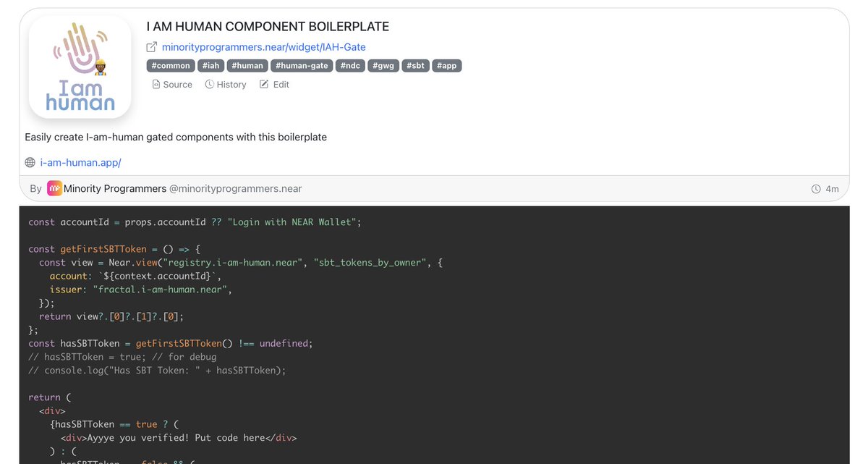The height and width of the screenshot is (464, 868).
Task: Click the "Login with NEAR Wallet" string
Action: tap(292, 222)
